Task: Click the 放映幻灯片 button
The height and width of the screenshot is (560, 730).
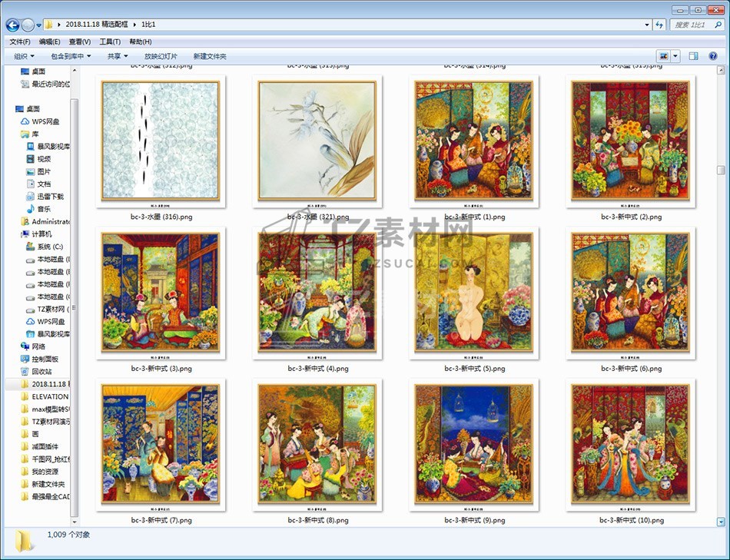Action: (161, 56)
